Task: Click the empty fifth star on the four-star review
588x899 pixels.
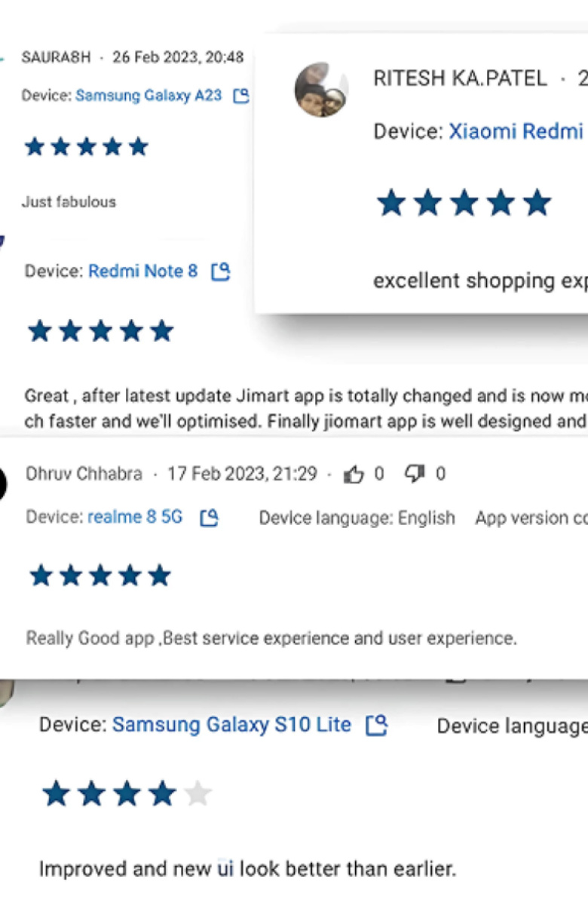Action: [198, 793]
